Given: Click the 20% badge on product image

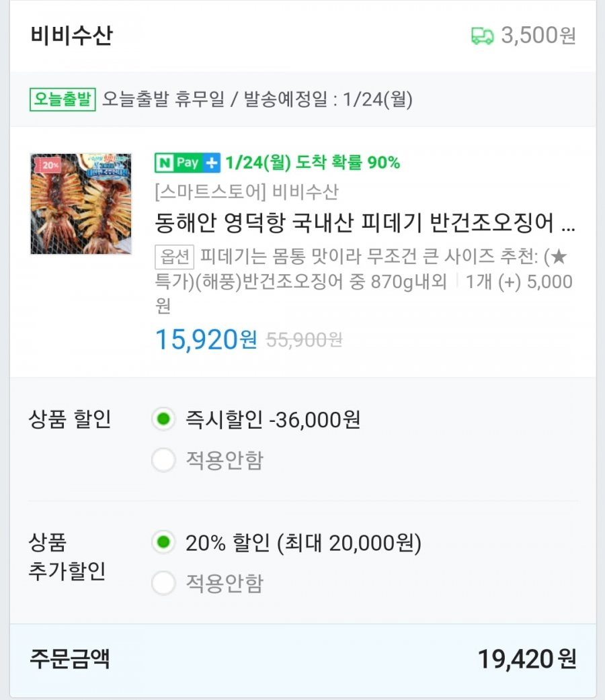Looking at the screenshot, I should coord(50,165).
